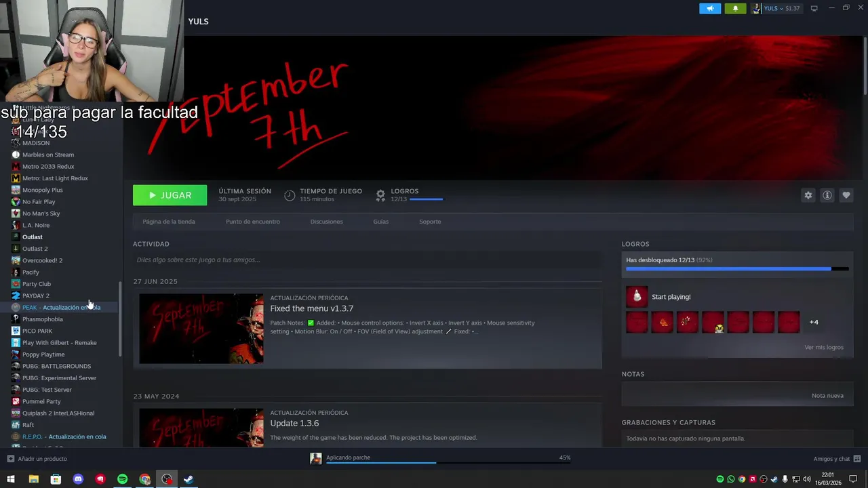Viewport: 868px width, 488px height.
Task: Select Phasmophobia in library
Action: [42, 319]
